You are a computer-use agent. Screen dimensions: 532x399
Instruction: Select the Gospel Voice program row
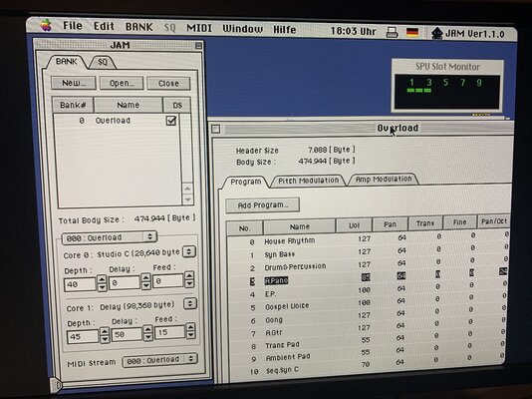point(369,305)
